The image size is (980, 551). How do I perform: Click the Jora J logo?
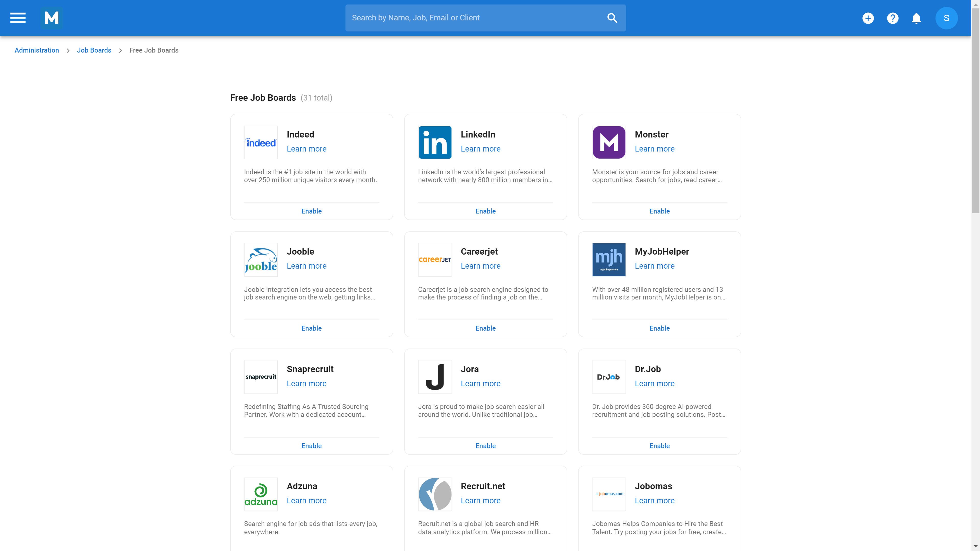pos(435,377)
